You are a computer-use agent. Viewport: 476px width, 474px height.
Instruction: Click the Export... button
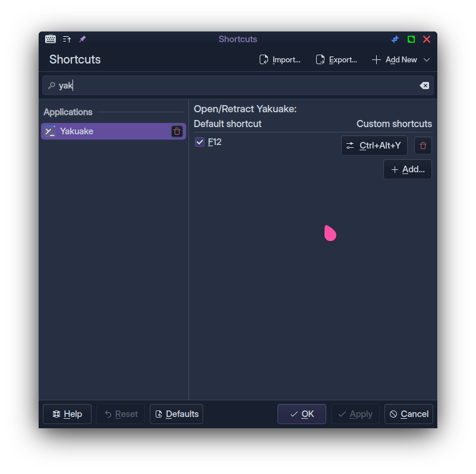click(336, 60)
